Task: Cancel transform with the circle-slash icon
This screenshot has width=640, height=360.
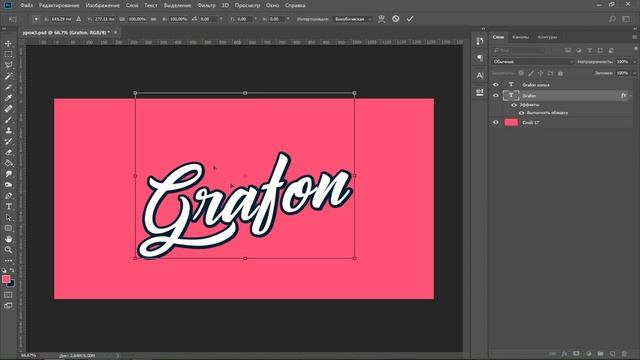Action: point(396,19)
